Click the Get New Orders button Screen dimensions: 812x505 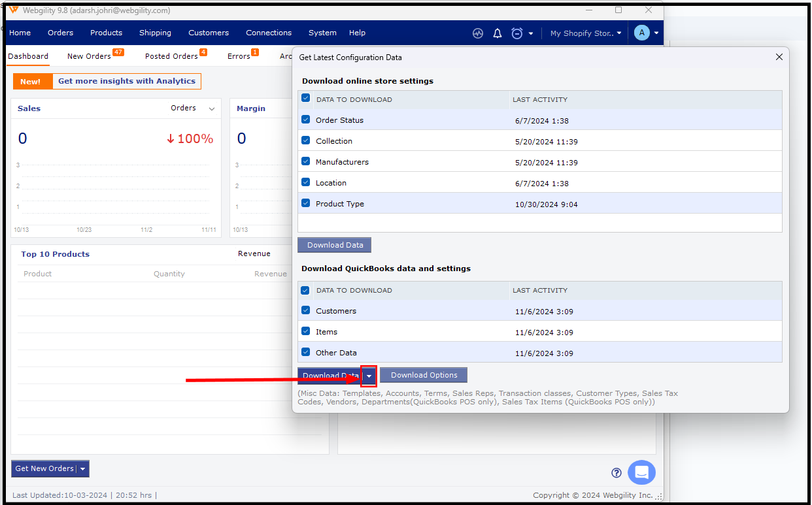point(44,468)
